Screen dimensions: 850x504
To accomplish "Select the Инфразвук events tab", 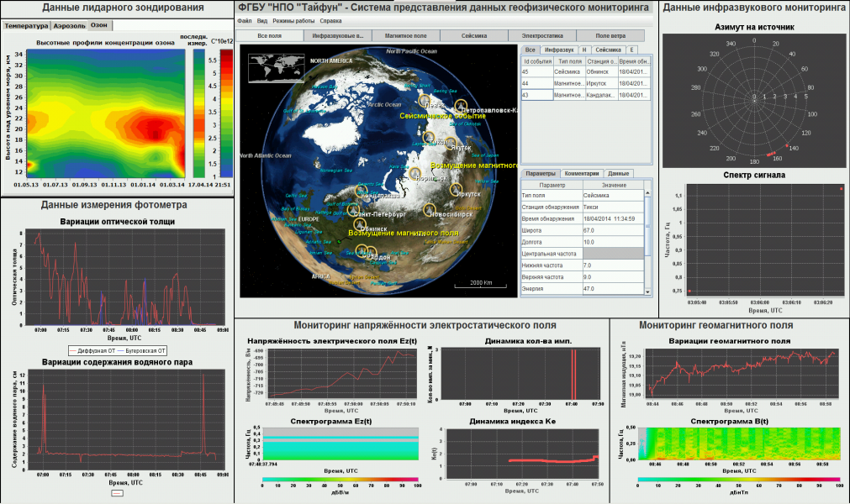I will point(558,50).
